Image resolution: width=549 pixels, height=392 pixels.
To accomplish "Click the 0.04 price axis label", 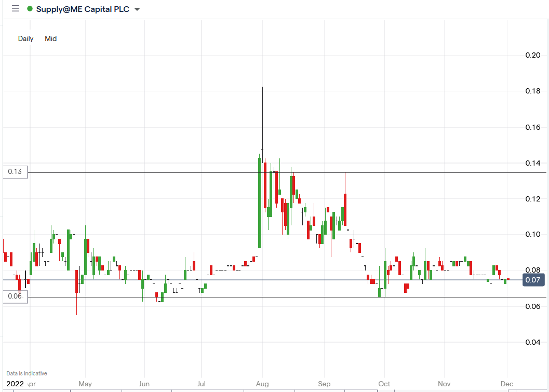I will point(533,342).
